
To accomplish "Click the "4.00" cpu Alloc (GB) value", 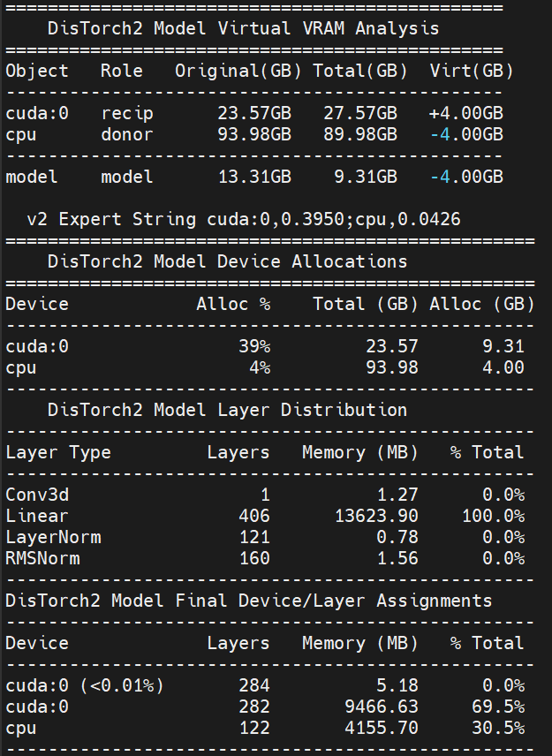I will coord(503,367).
